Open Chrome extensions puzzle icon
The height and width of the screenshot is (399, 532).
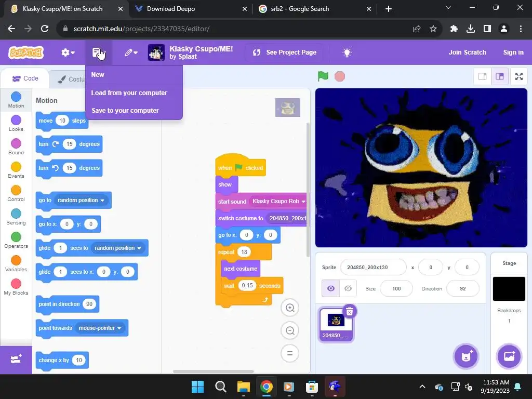point(454,29)
